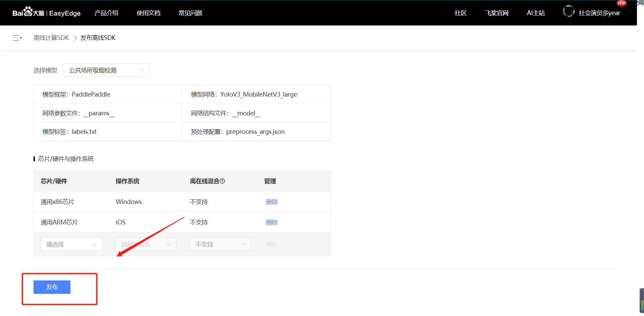Click the 发布 publish button

[x=52, y=287]
